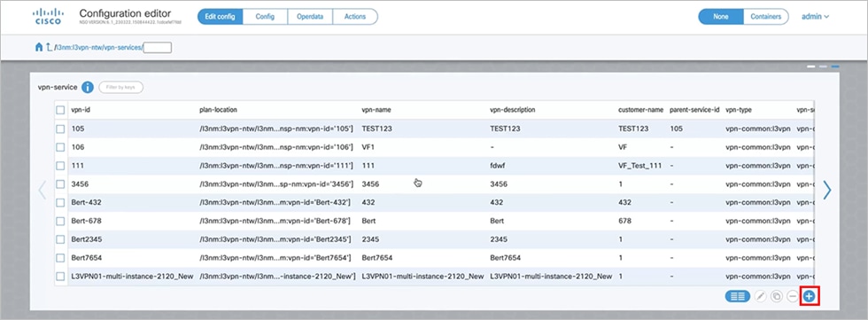The height and width of the screenshot is (320, 868).
Task: Open the L3VPN01-multi-instance-2120_New vpn-id entry
Action: 132,277
